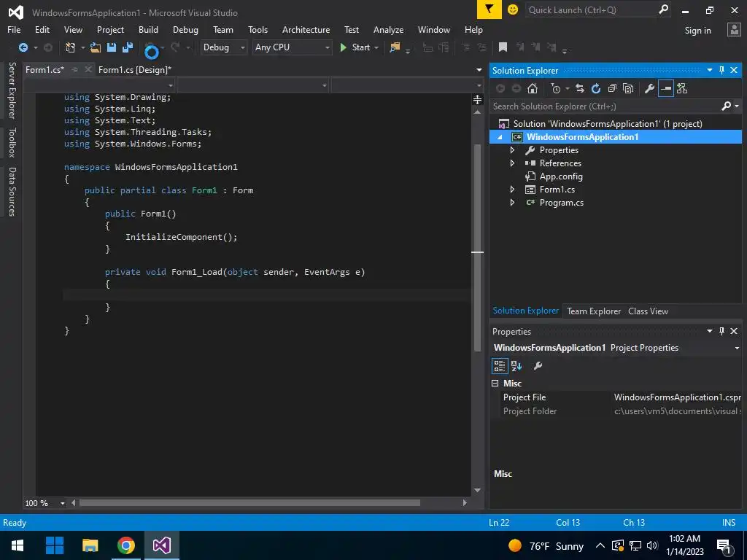Toggle a bookmark with the bookmark icon
The width and height of the screenshot is (747, 560).
point(503,47)
